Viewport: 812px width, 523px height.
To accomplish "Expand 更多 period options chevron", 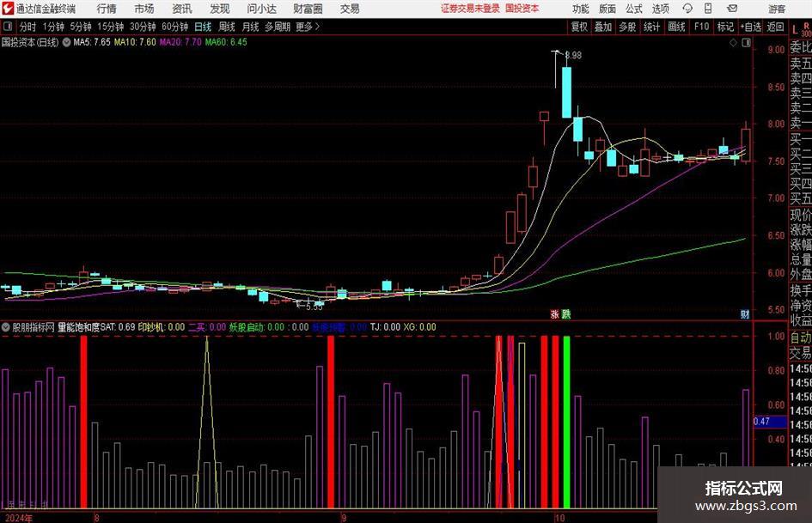I will [317, 27].
